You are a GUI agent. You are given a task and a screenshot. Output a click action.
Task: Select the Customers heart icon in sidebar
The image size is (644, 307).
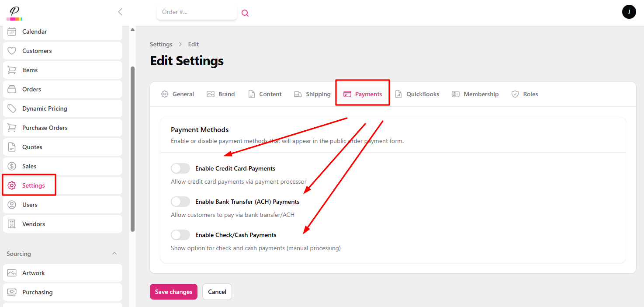point(13,50)
